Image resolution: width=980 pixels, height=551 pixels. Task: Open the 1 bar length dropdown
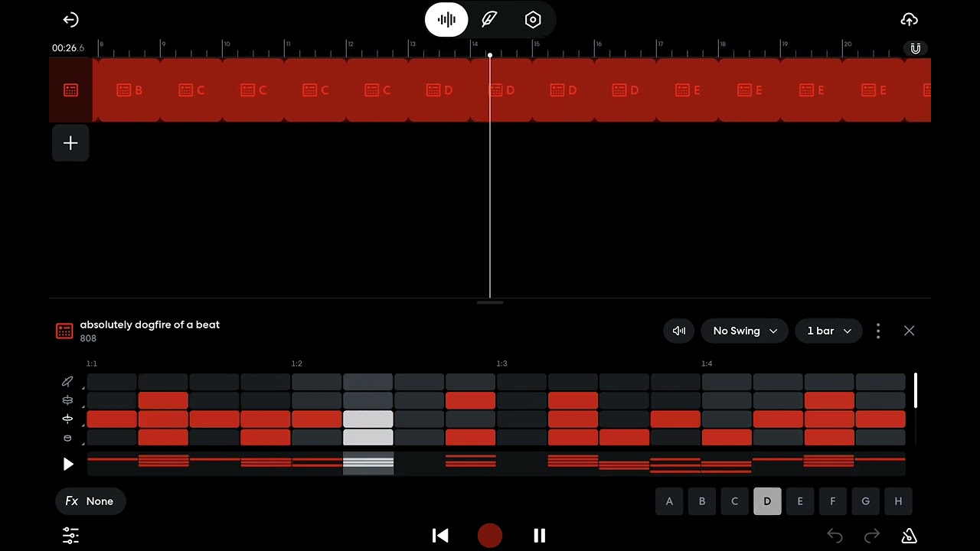point(828,331)
